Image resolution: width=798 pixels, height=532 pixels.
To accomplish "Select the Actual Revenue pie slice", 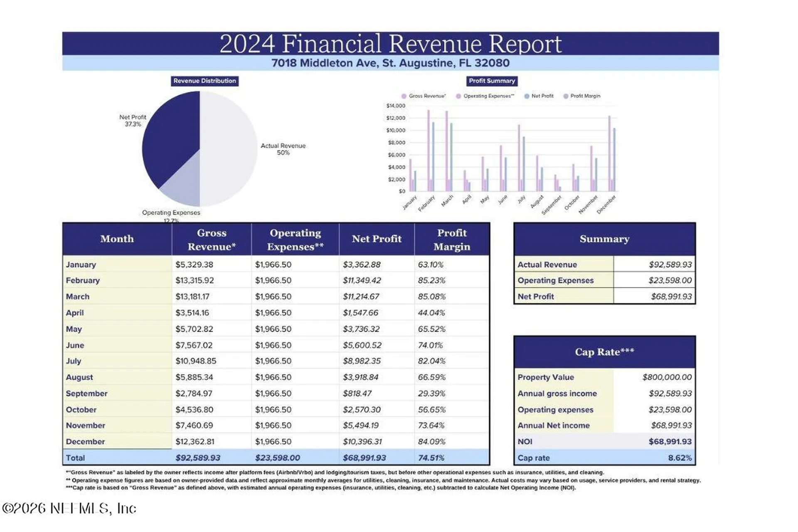I will [229, 148].
